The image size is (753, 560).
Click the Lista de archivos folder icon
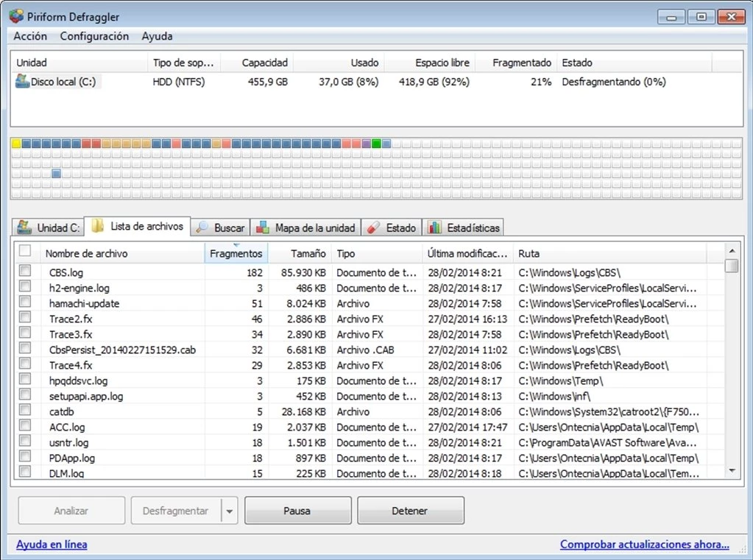(x=97, y=227)
